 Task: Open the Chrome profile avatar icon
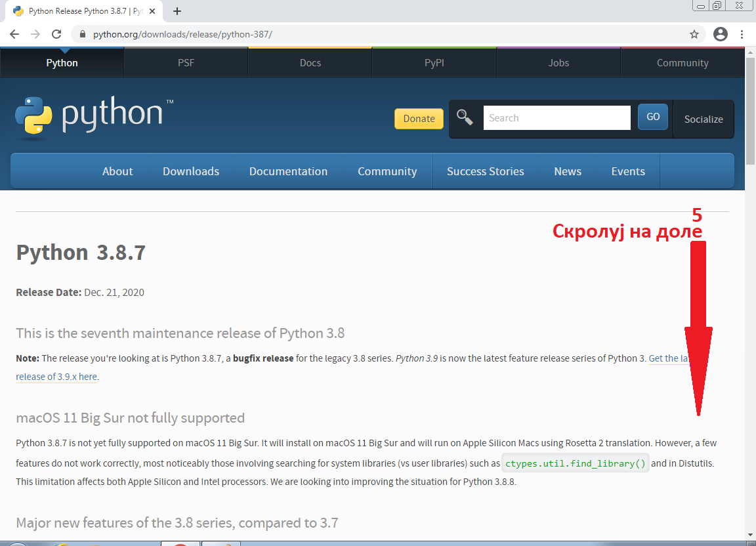point(721,34)
